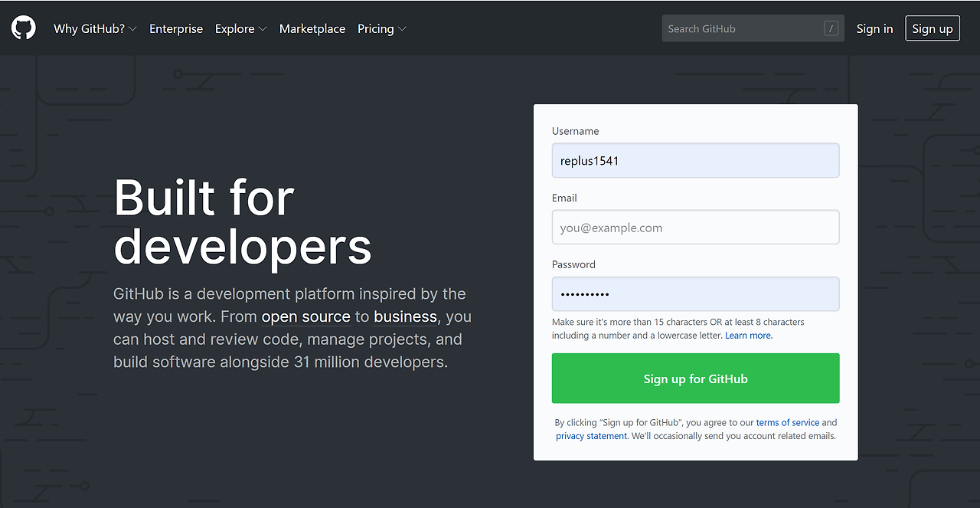Click the slash shortcut icon in search box
The width and height of the screenshot is (980, 508).
831,28
